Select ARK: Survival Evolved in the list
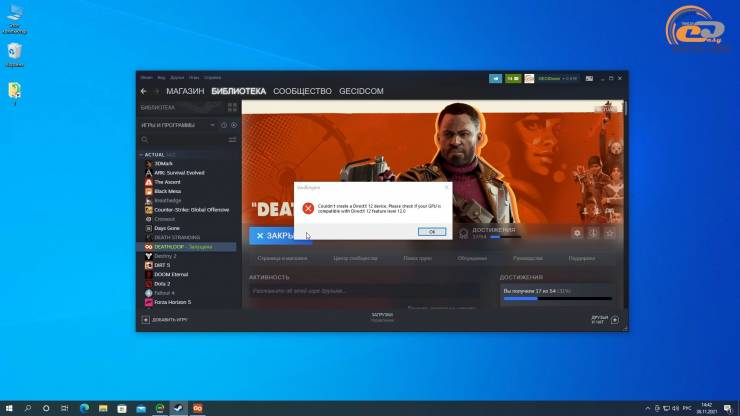The width and height of the screenshot is (740, 416). coord(187,173)
